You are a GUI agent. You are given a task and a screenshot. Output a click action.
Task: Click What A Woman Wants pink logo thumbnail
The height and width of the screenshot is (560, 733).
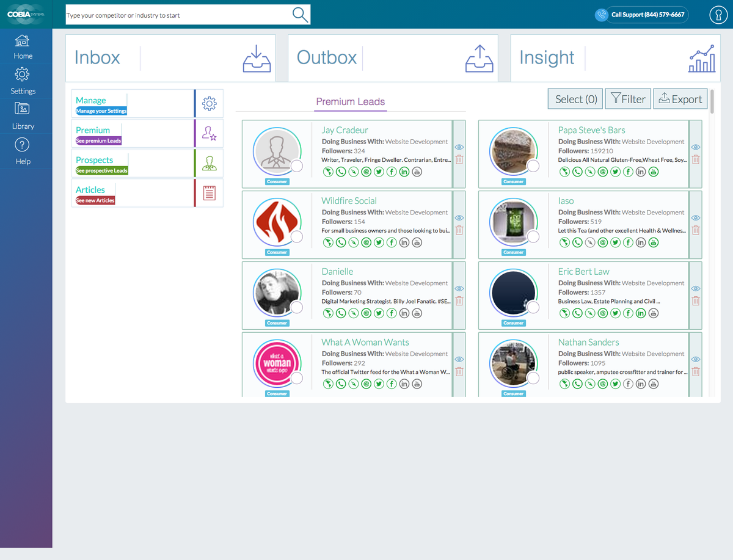[x=277, y=363]
